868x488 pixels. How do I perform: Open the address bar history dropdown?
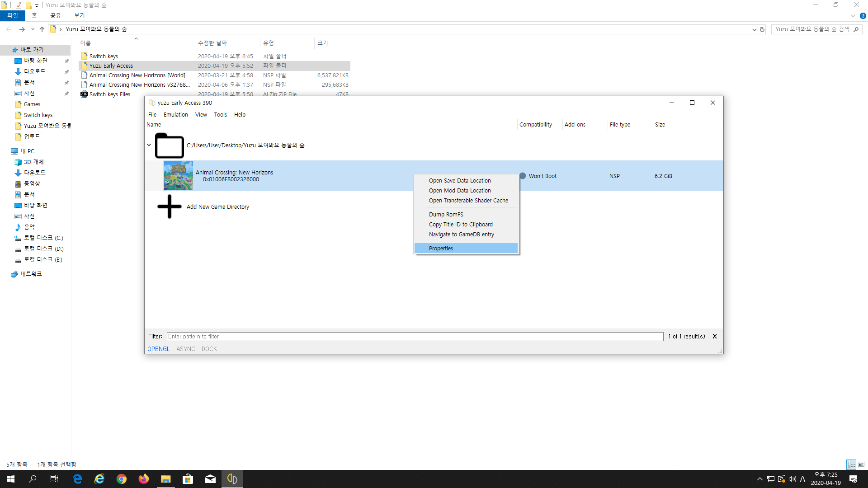[x=754, y=29]
